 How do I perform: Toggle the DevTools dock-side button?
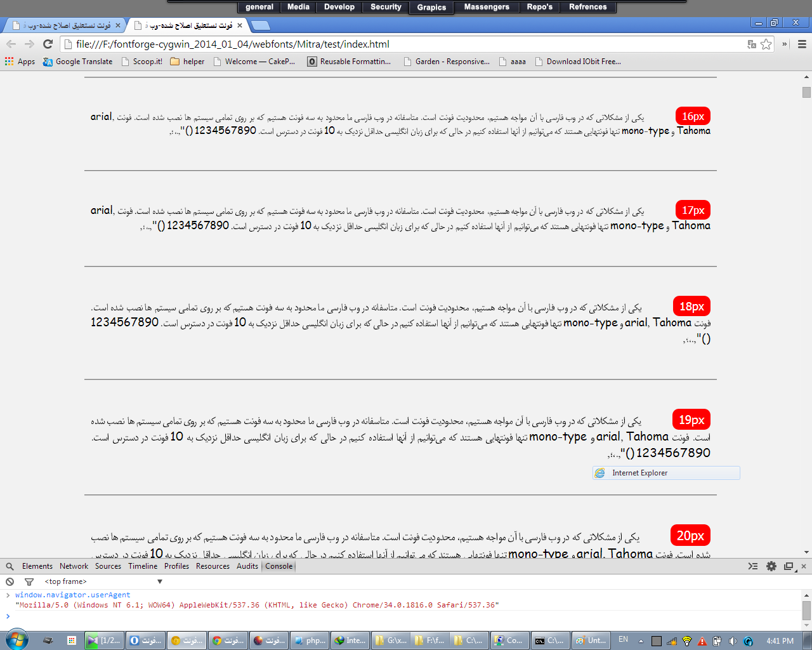[x=789, y=566]
